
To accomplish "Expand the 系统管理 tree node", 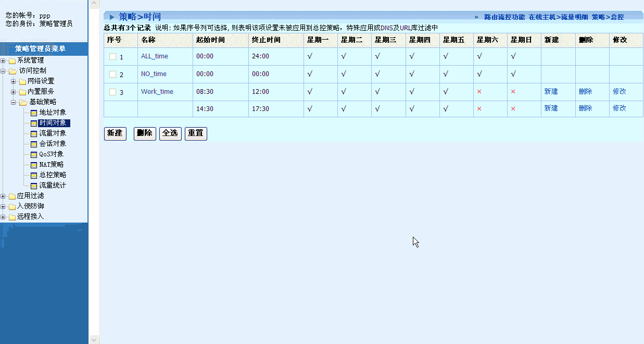I will click(4, 60).
